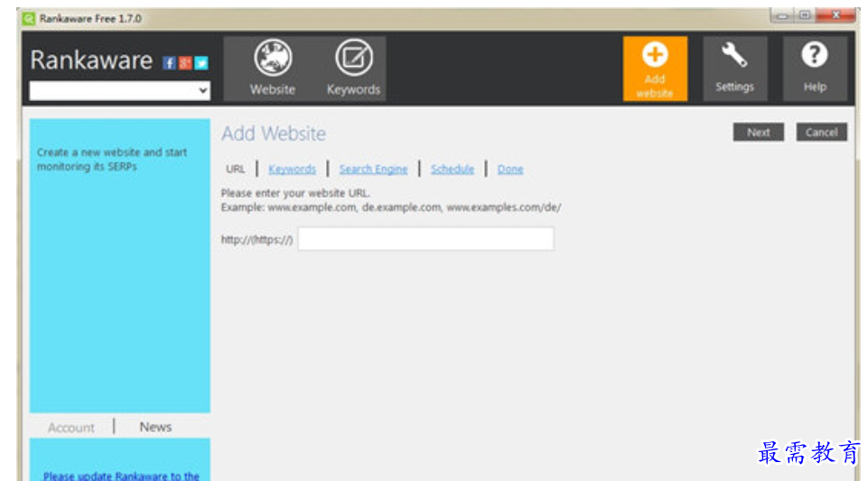
Task: Switch to the News tab
Action: pos(155,427)
